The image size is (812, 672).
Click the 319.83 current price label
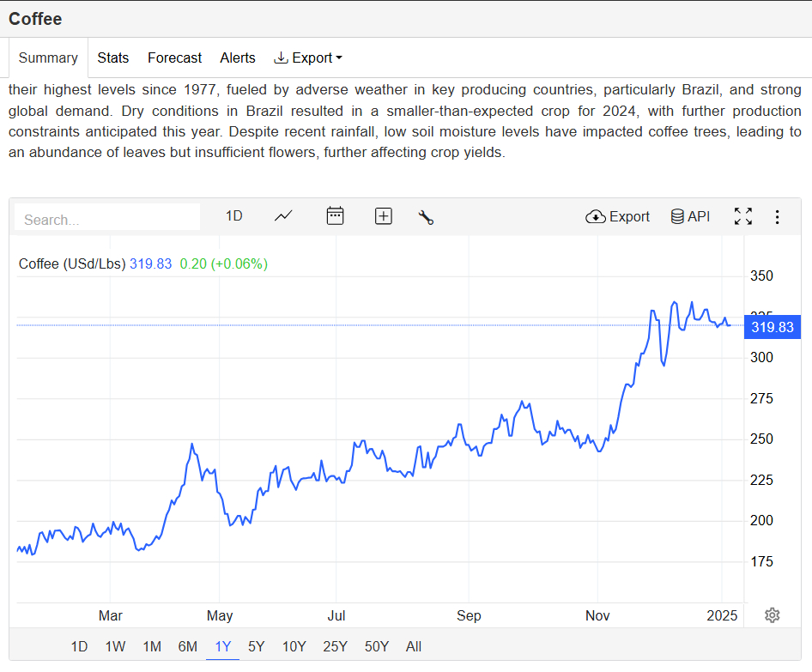pos(772,327)
